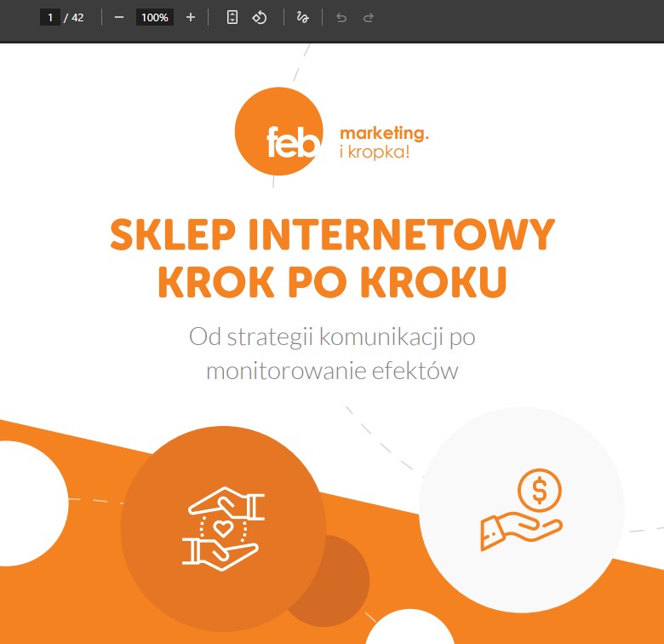Undo the last annotation

pyautogui.click(x=341, y=17)
